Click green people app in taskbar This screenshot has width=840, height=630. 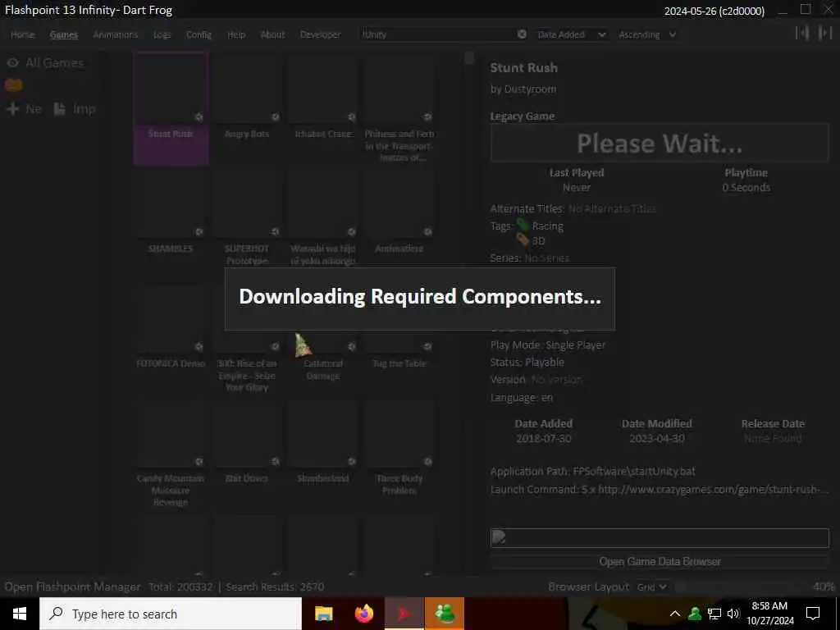click(445, 614)
